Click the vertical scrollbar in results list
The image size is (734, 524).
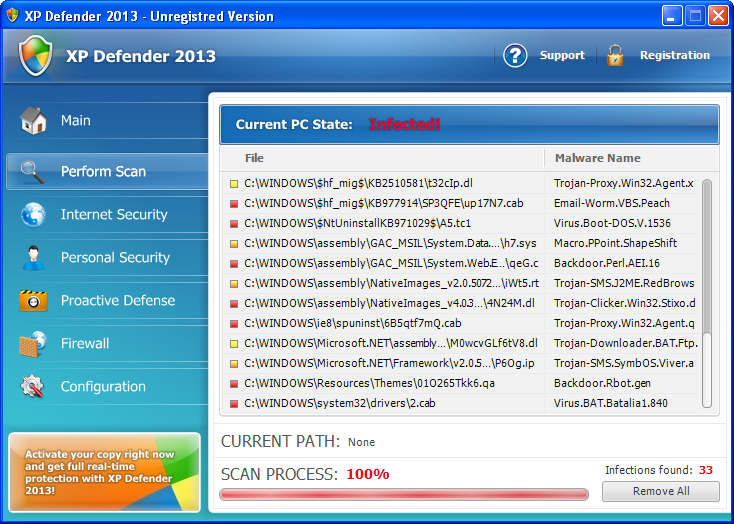(x=707, y=290)
